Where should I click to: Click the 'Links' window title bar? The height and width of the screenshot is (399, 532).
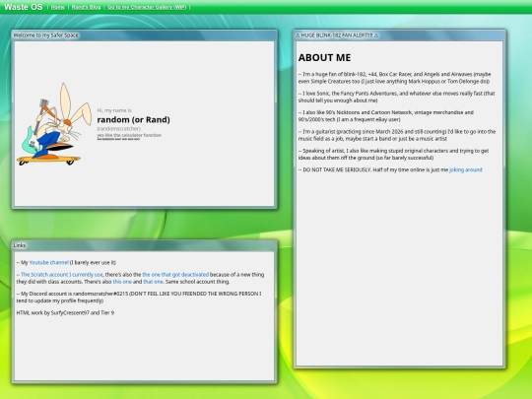pos(144,245)
